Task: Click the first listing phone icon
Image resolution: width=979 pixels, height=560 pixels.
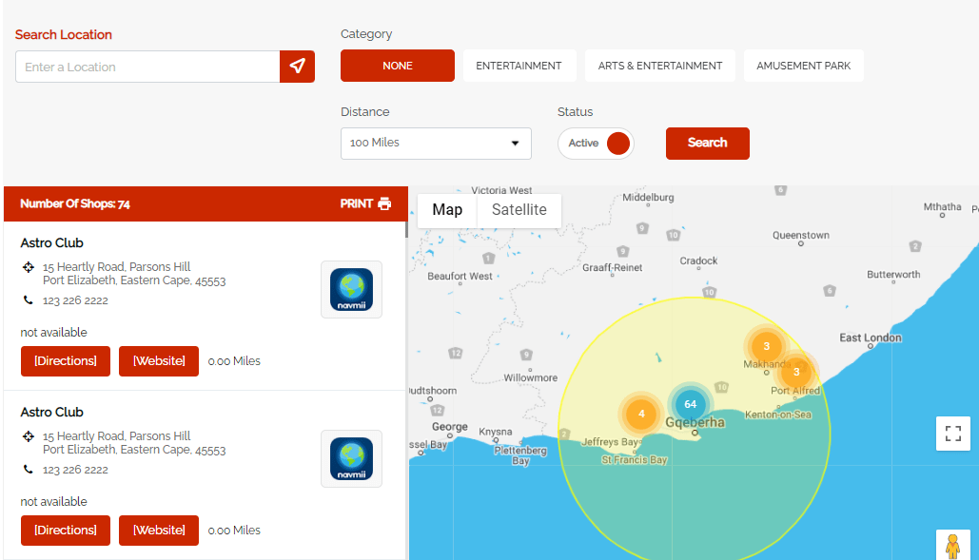Action: (29, 299)
